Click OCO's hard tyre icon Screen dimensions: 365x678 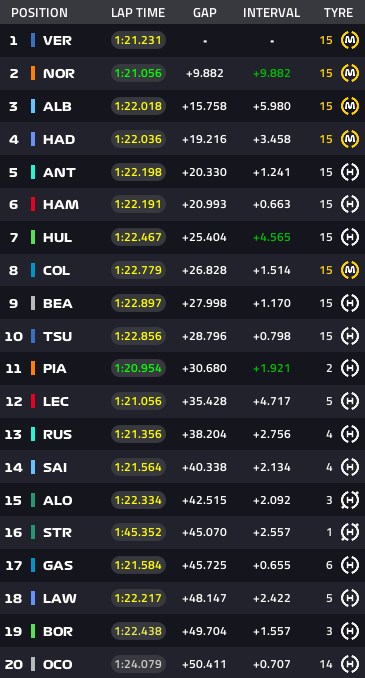pos(350,664)
